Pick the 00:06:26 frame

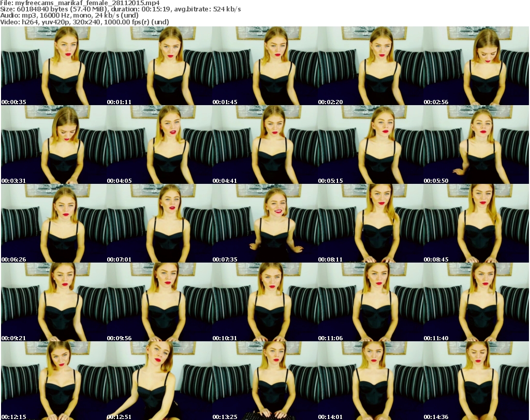[x=54, y=224]
